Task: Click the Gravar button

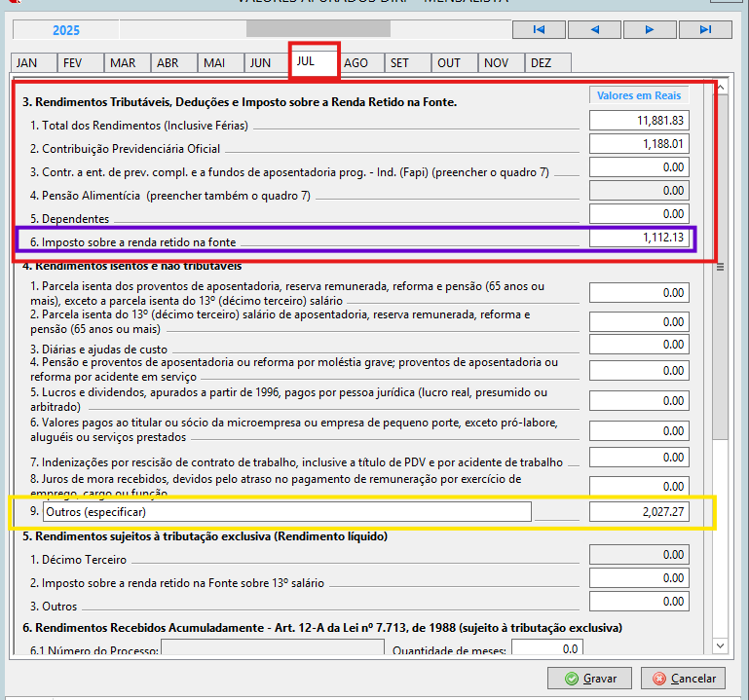Action: coord(589,678)
